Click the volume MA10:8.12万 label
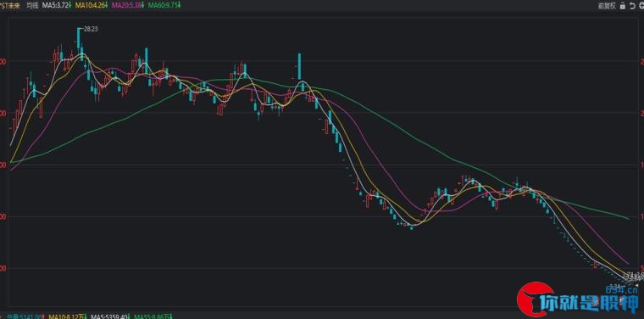644x319 pixels. [x=66, y=316]
